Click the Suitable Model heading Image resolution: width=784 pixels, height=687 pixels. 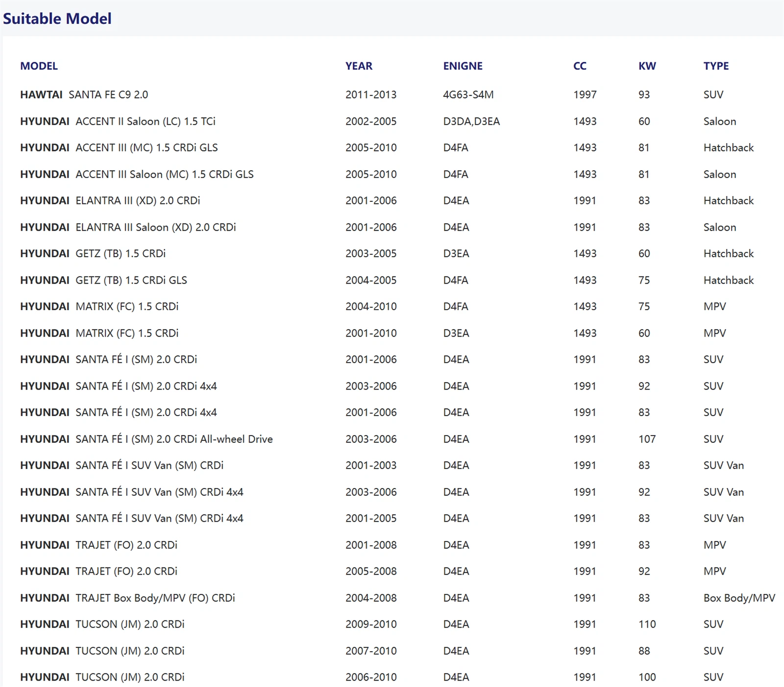(x=57, y=19)
